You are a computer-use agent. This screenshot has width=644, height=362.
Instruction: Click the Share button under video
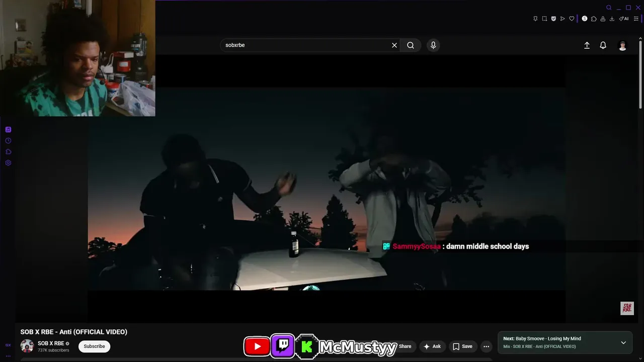pos(405,346)
